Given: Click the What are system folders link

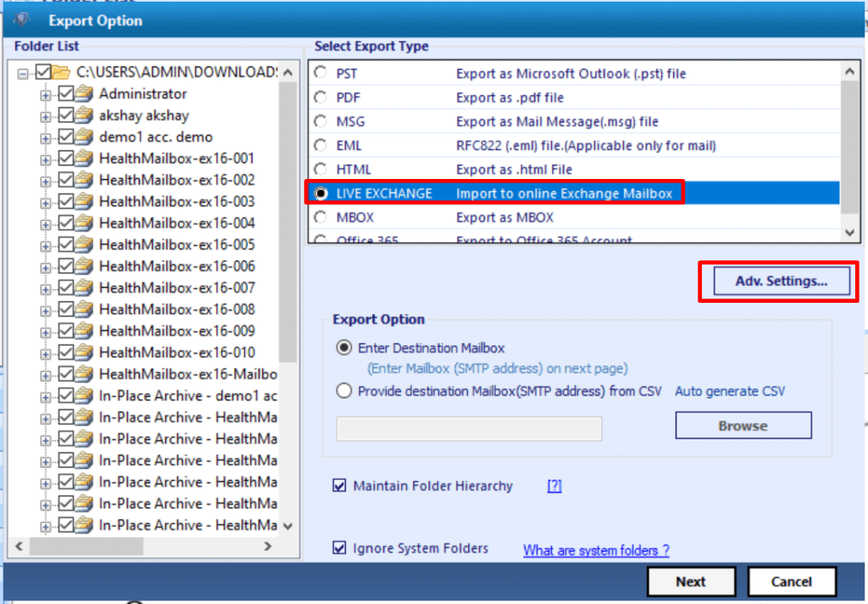Looking at the screenshot, I should pos(596,550).
